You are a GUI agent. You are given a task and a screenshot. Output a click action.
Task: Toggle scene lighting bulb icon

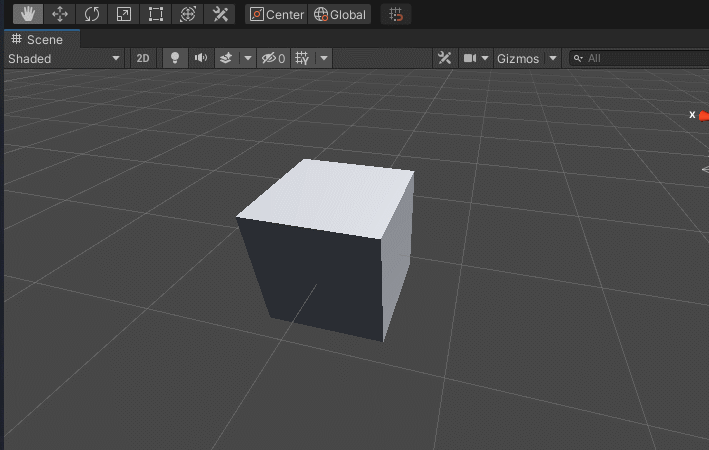pyautogui.click(x=175, y=58)
